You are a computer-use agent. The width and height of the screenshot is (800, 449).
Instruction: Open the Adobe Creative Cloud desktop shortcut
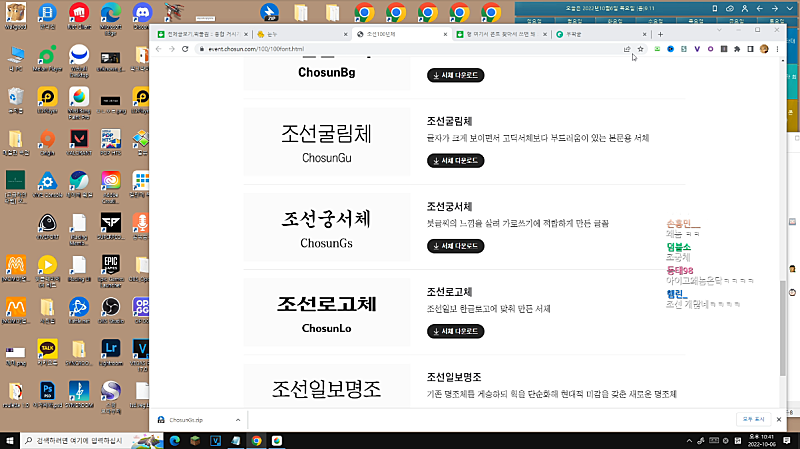[x=111, y=187]
